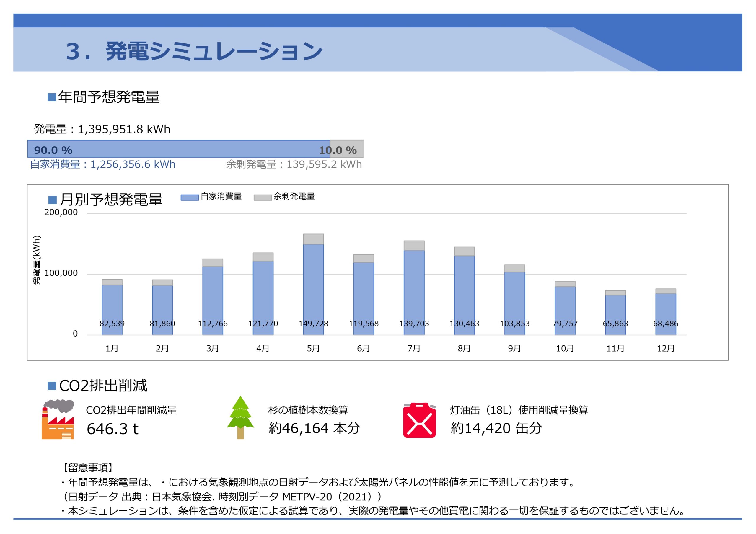Viewport: 756px width, 534px height.
Task: Click the 12月 axis label
Action: pyautogui.click(x=665, y=348)
